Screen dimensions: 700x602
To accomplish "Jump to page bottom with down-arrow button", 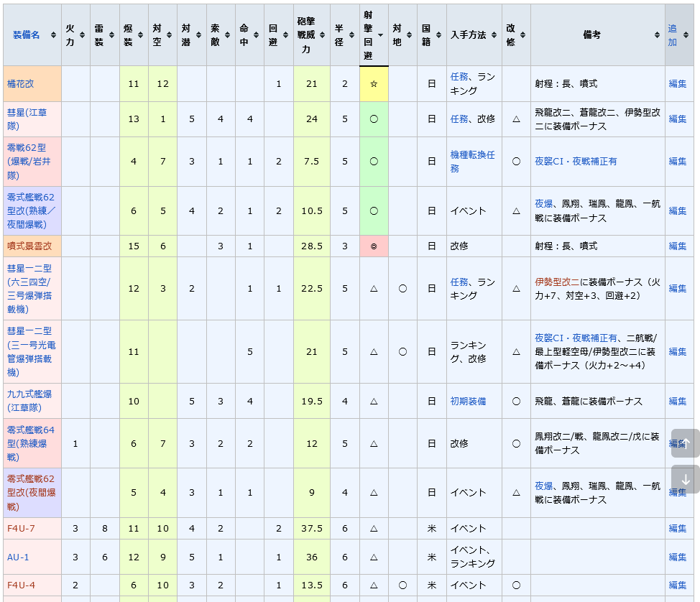I will [686, 479].
